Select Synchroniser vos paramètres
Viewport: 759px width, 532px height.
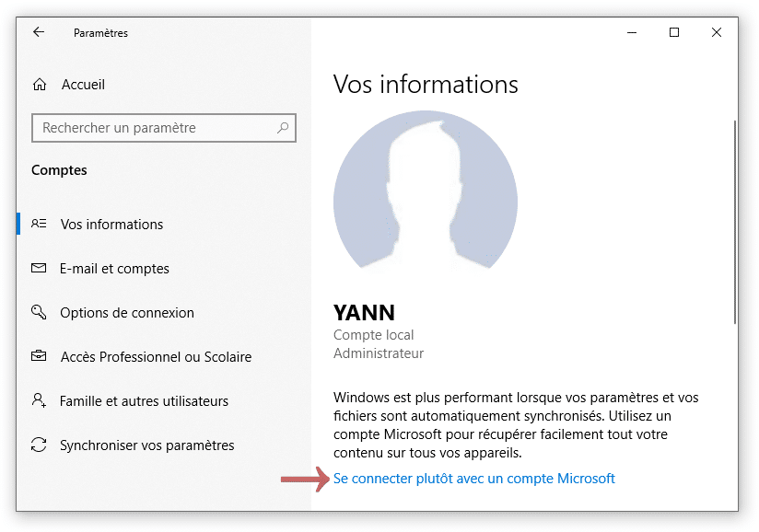pos(147,445)
